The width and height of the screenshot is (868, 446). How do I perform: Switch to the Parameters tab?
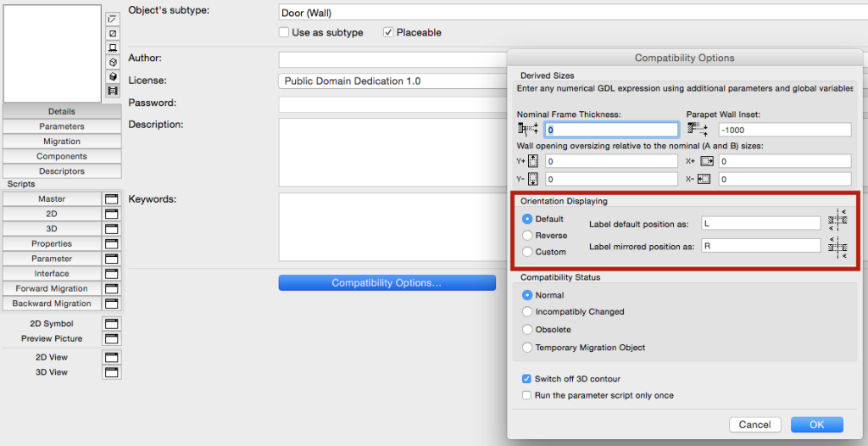point(62,126)
